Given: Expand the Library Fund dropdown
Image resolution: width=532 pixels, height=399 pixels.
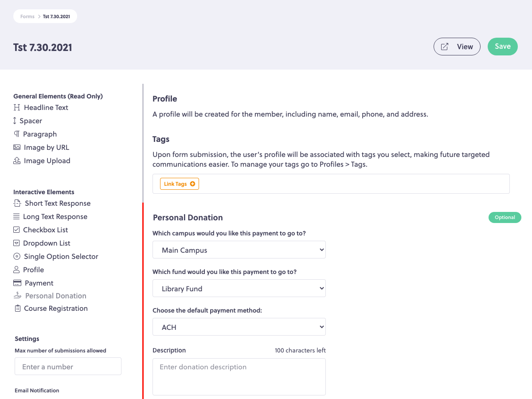Looking at the screenshot, I should pos(239,289).
